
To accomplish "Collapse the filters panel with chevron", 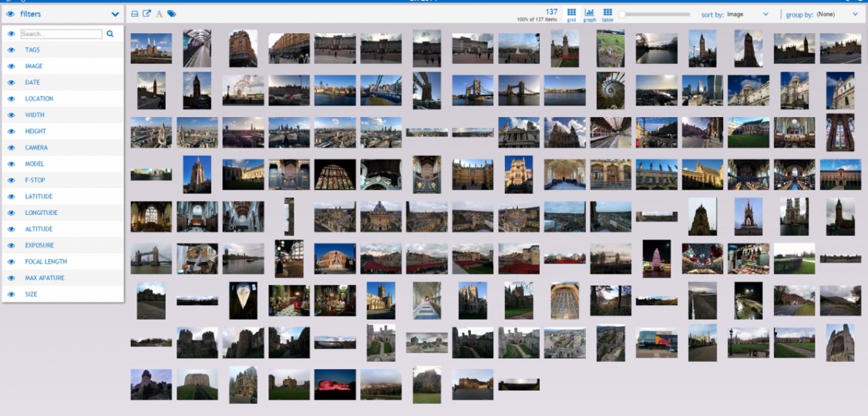I will [x=115, y=14].
